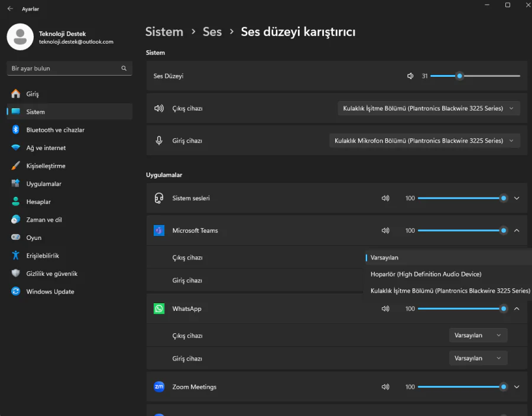The height and width of the screenshot is (416, 532).
Task: Mute Microsoft Teams volume icon
Action: pyautogui.click(x=385, y=231)
